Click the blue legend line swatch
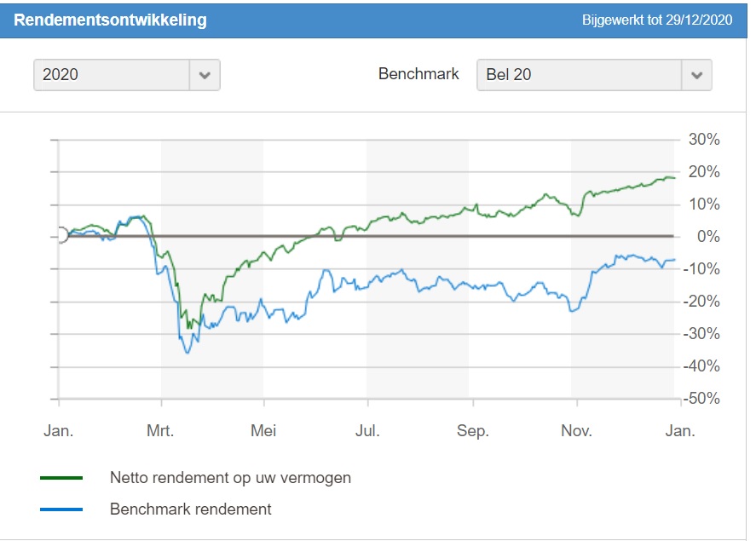 [x=61, y=509]
